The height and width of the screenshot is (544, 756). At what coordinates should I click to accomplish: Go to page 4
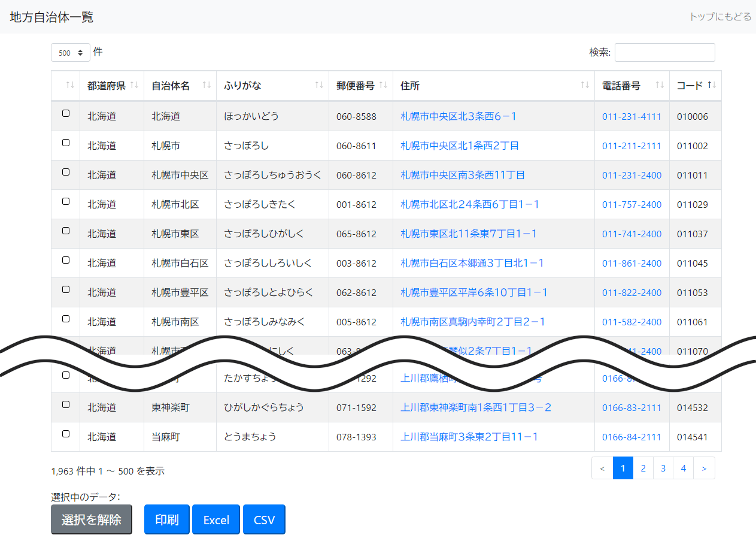[x=683, y=469]
